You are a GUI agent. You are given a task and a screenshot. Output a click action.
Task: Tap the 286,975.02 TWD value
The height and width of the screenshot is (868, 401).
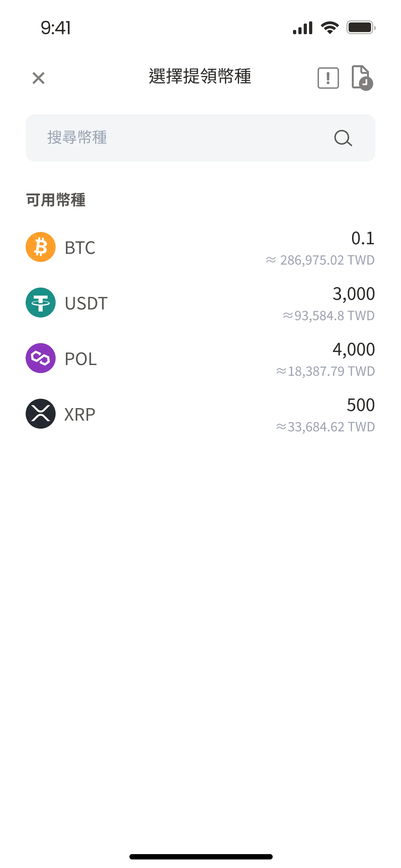(320, 260)
